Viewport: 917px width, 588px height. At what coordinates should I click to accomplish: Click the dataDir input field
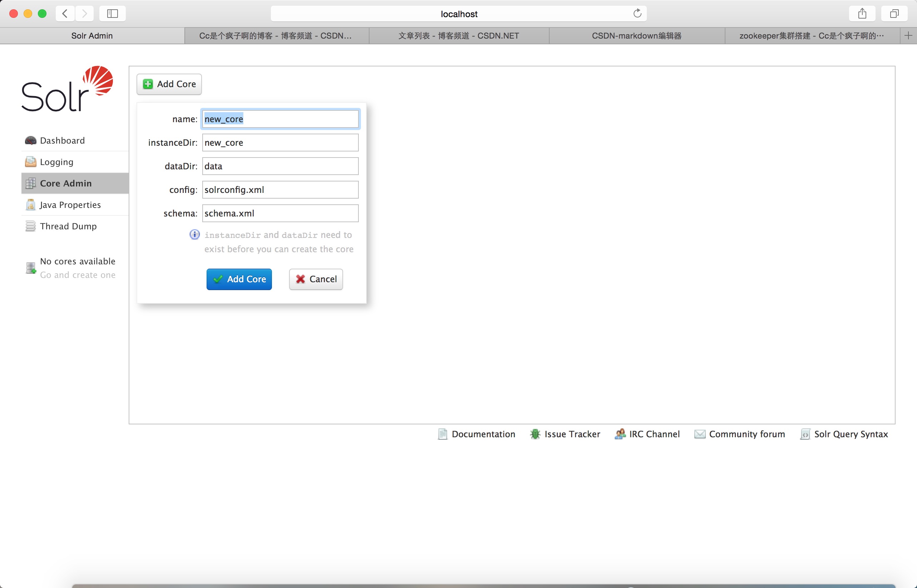280,166
